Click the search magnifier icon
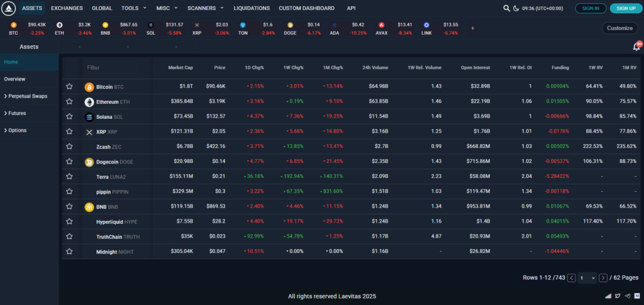The height and width of the screenshot is (305, 644). (507, 8)
